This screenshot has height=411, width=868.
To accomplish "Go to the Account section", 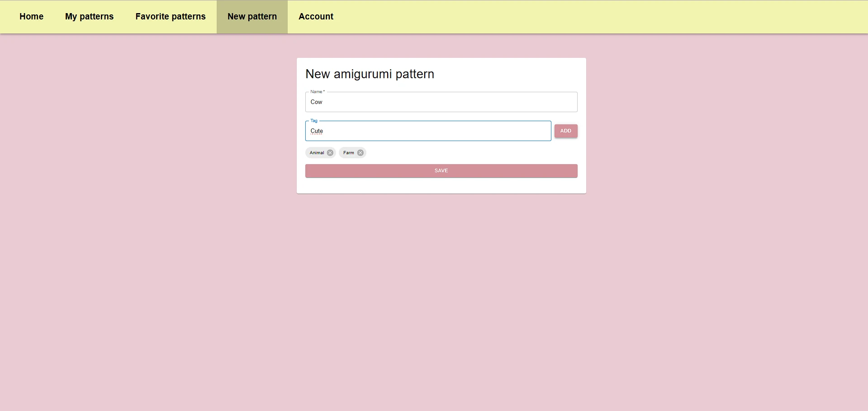I will [x=315, y=16].
